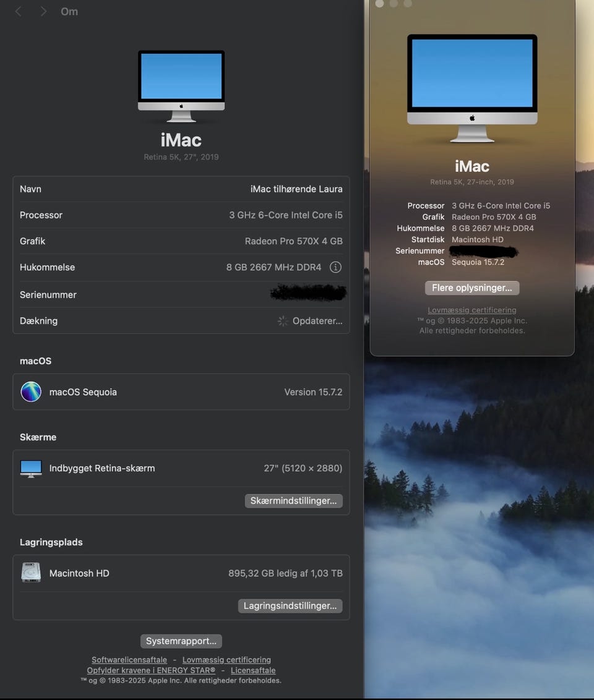
Task: Open the Licensaftale link
Action: [x=253, y=670]
